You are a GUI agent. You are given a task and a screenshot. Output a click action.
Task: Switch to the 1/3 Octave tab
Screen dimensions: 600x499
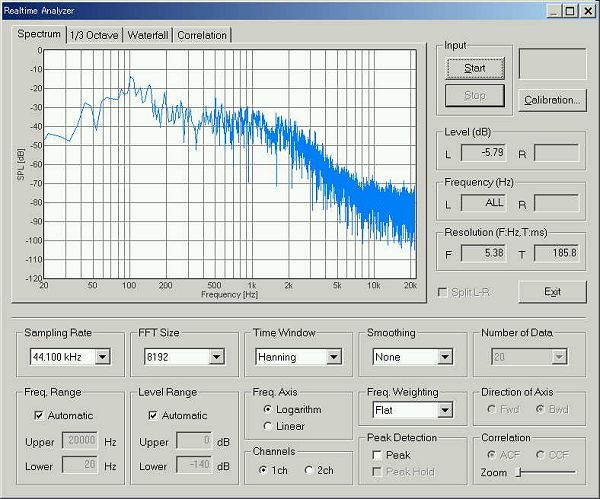point(94,35)
